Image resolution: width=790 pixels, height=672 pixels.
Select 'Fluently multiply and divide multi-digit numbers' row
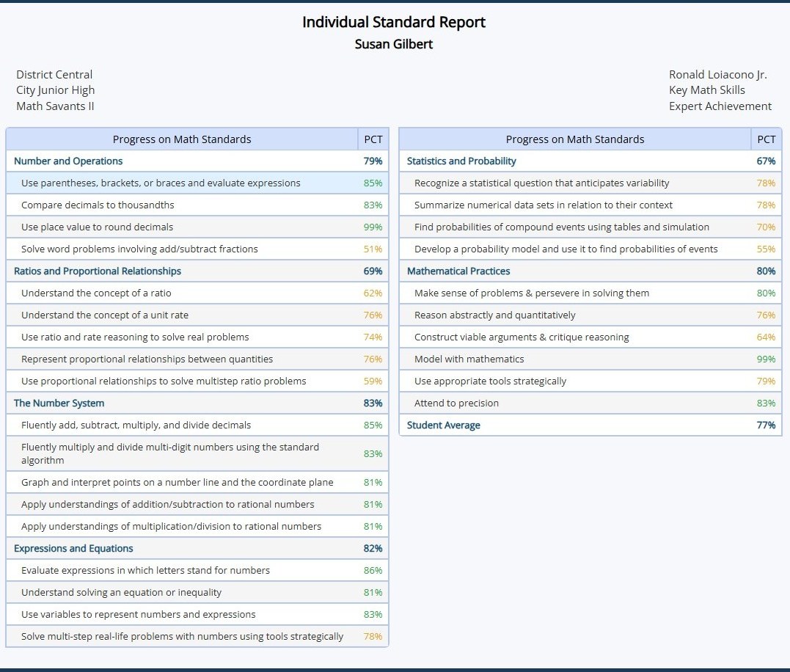point(197,453)
